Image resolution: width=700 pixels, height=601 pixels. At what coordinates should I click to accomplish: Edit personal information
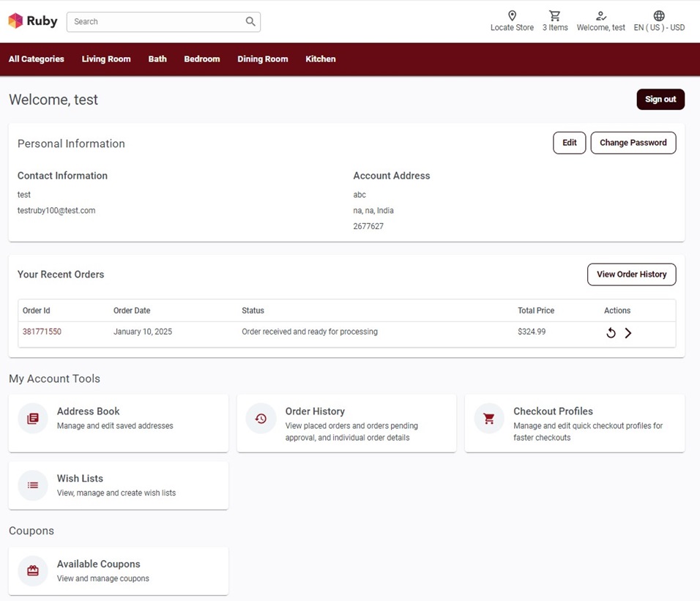pos(569,143)
